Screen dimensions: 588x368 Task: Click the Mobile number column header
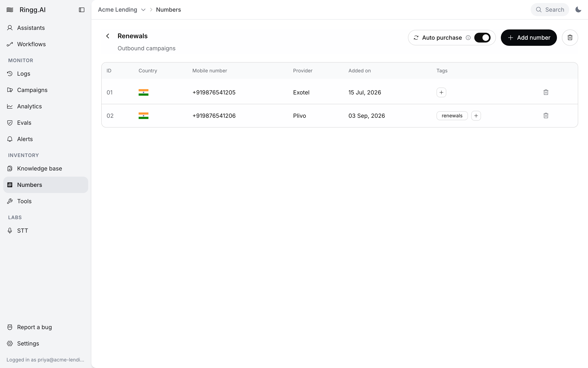tap(209, 71)
